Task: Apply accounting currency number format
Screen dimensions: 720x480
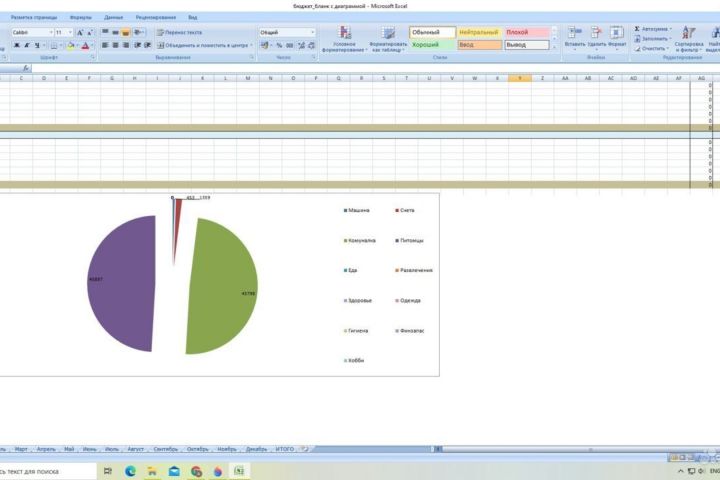Action: tap(264, 45)
